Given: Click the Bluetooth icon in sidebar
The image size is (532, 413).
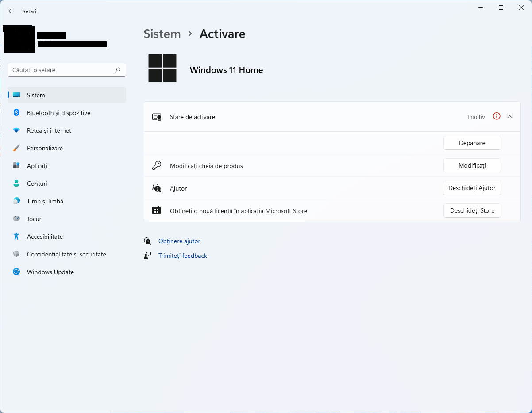Looking at the screenshot, I should (x=16, y=113).
